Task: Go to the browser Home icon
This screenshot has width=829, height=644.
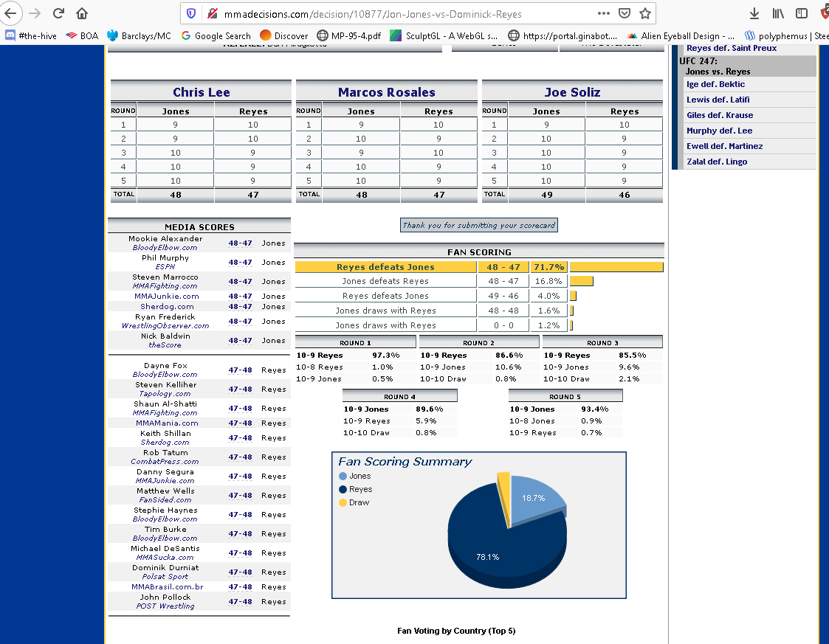Action: click(x=81, y=13)
